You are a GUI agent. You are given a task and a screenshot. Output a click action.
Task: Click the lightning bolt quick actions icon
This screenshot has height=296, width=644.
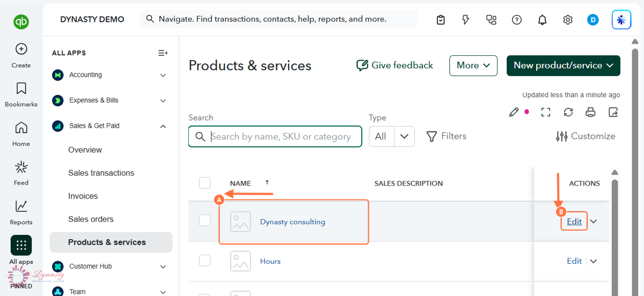pos(466,20)
